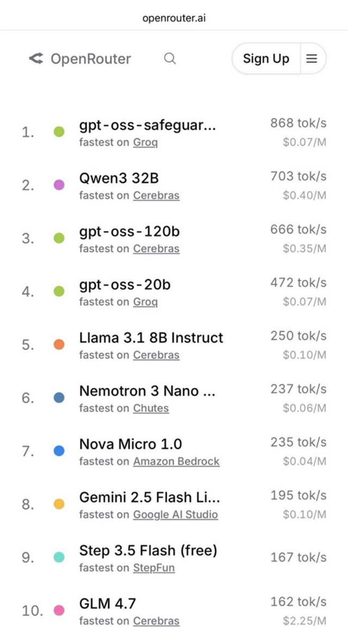
Task: Open the Amazon Bedrock provider link
Action: 176,461
